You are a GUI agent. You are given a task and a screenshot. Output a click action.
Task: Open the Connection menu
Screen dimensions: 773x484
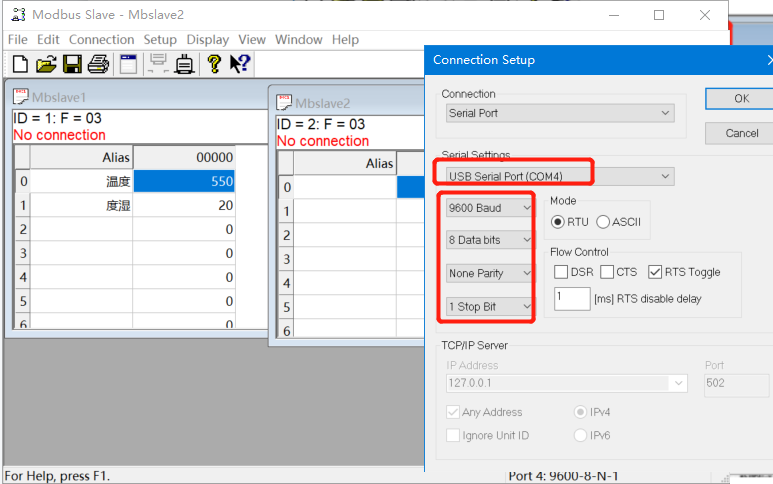point(101,40)
